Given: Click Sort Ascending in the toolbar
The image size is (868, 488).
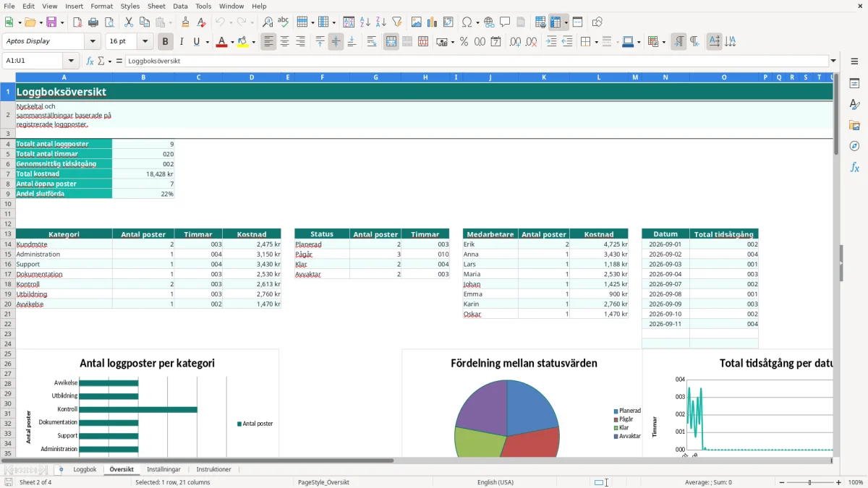Looking at the screenshot, I should 365,22.
